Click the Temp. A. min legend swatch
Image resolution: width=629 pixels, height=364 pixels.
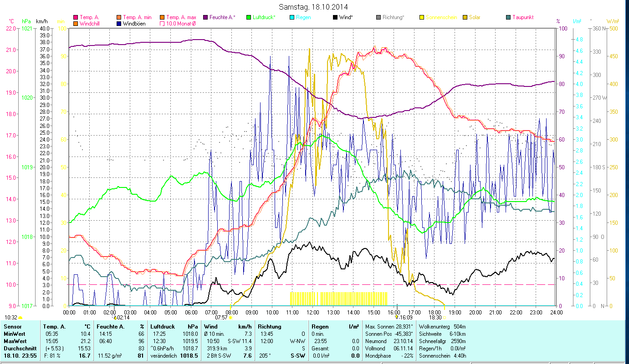coord(119,17)
